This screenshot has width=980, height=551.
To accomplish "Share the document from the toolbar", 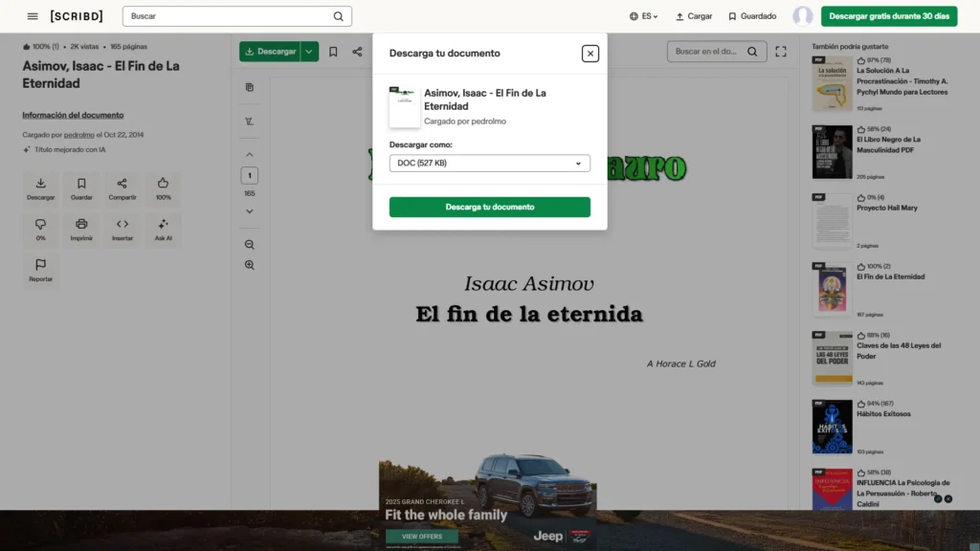I will pos(357,52).
